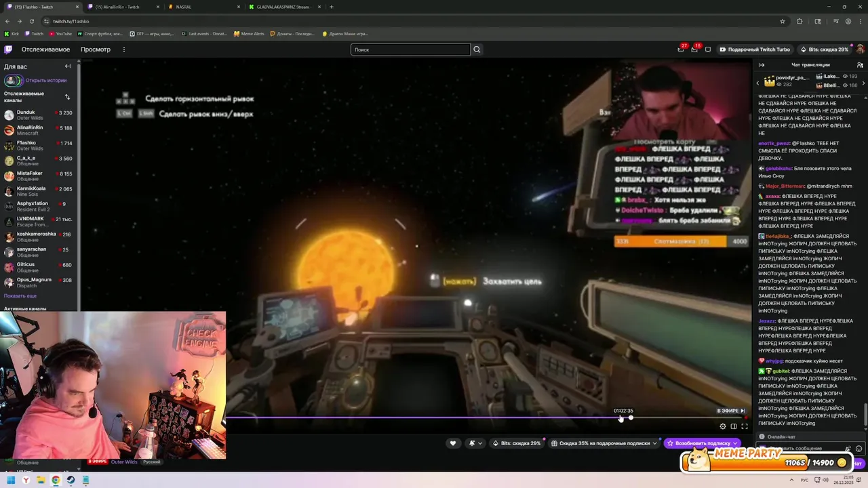
Task: Sort followed channels using arrows icon
Action: (67, 97)
